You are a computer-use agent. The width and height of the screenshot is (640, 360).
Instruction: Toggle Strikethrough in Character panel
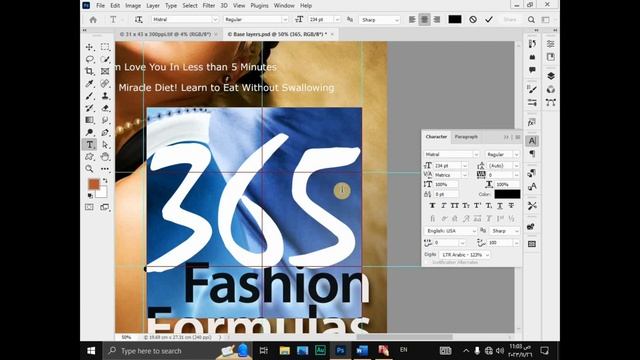[x=511, y=206]
